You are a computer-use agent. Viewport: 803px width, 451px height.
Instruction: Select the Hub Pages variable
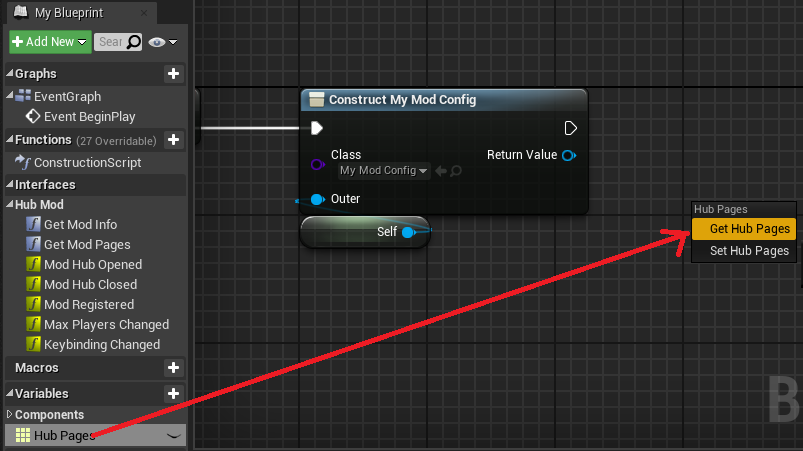95,435
